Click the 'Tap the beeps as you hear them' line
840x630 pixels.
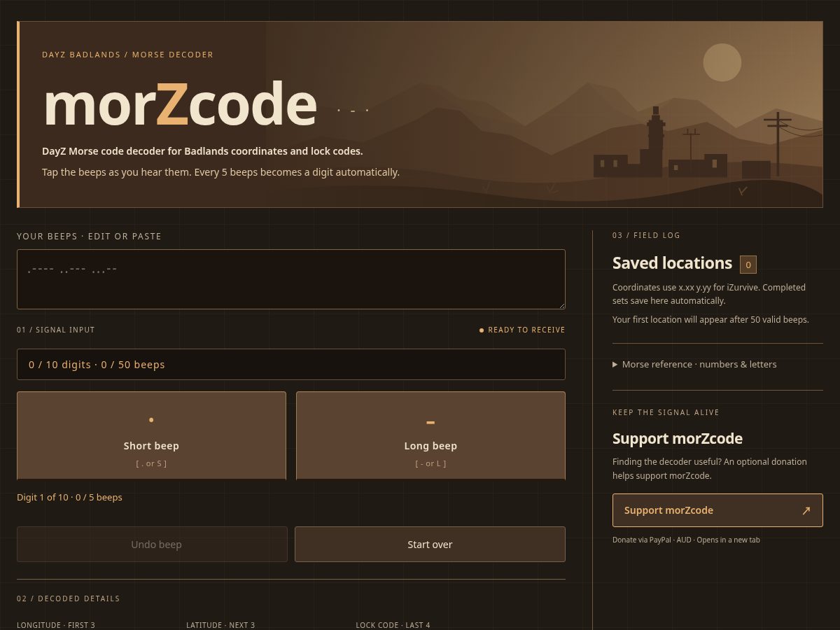click(x=220, y=172)
